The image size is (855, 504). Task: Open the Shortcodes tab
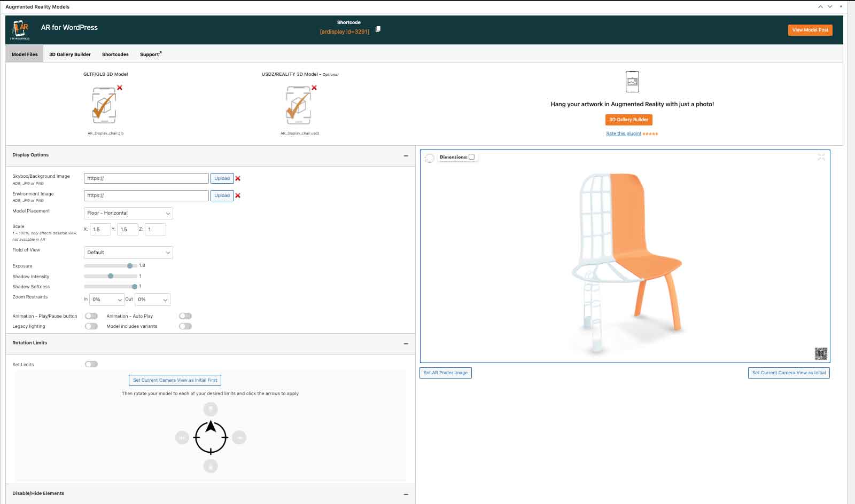click(x=115, y=54)
